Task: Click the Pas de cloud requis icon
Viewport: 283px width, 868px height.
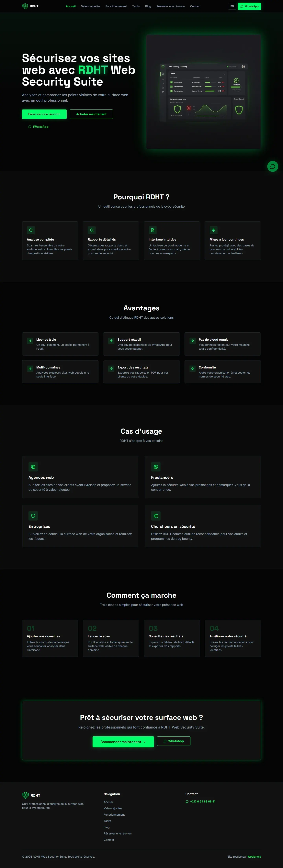Action: 192,341
